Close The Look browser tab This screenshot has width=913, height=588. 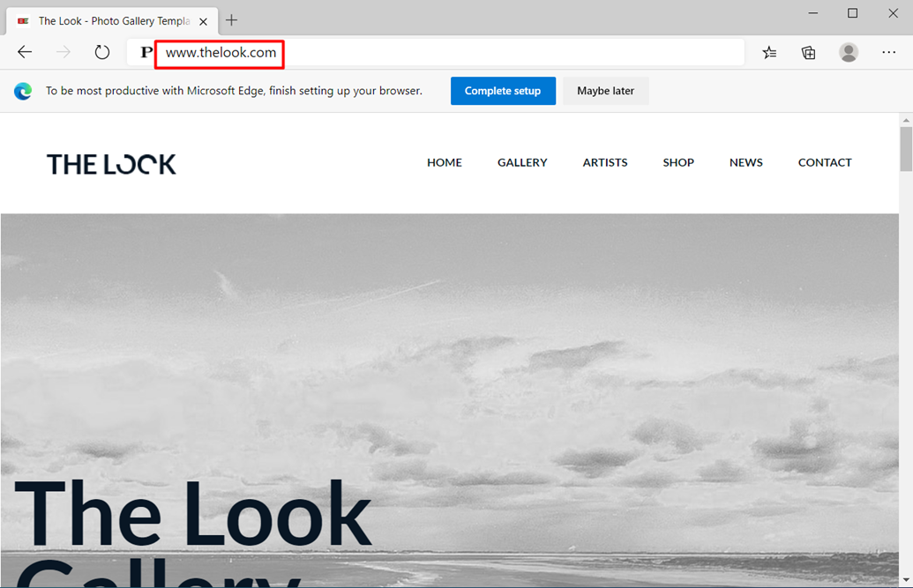203,21
